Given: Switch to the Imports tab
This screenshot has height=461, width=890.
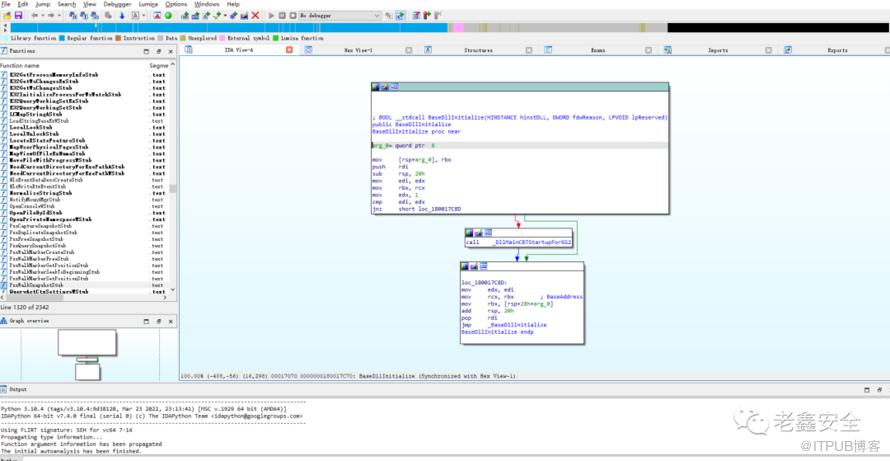Looking at the screenshot, I should coord(717,50).
